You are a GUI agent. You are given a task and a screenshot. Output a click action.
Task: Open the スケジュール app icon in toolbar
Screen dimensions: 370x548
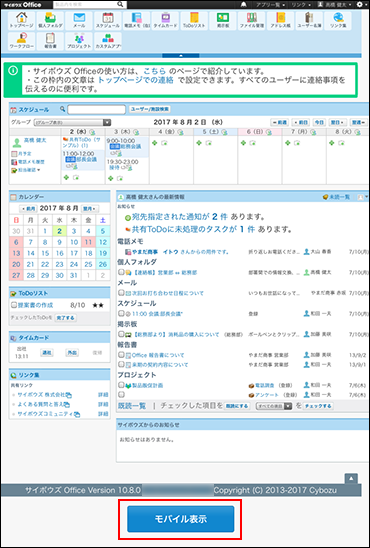[108, 21]
